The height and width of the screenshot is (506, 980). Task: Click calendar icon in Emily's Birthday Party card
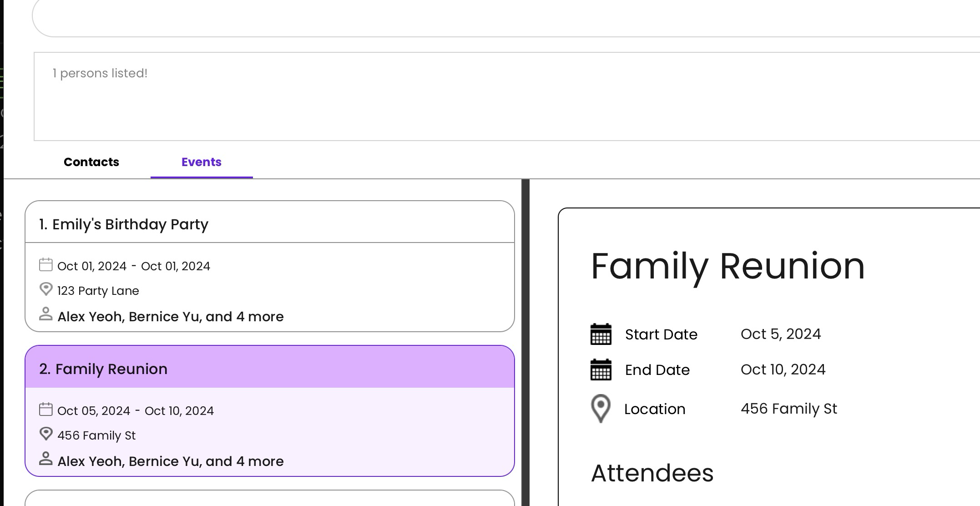click(x=45, y=265)
